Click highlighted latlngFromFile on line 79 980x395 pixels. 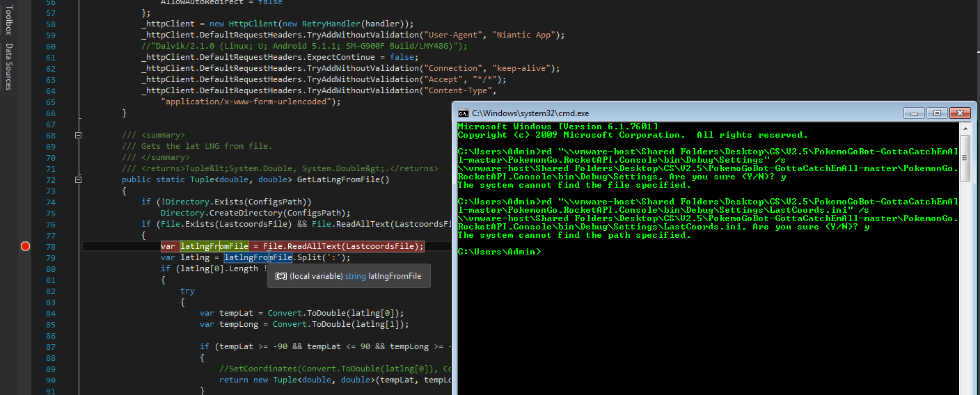click(x=258, y=257)
